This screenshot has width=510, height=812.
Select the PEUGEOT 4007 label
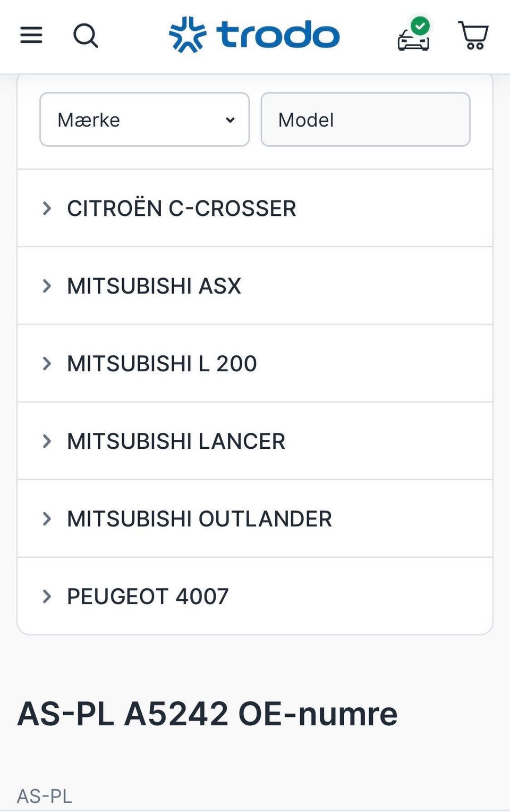click(148, 597)
